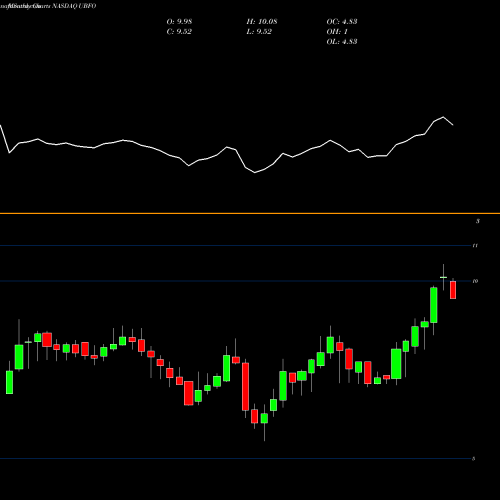This screenshot has width=500, height=500.
Task: Click the price axis label 10
Action: tap(475, 281)
